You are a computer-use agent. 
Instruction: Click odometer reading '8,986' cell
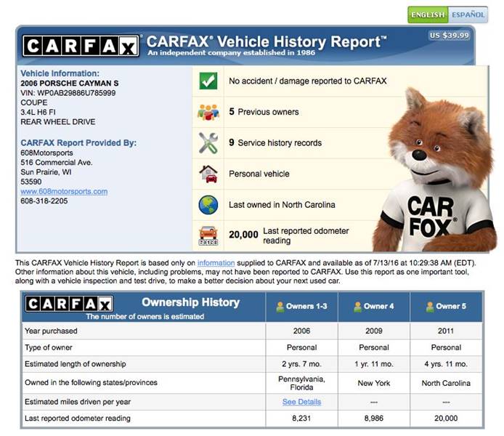(374, 419)
